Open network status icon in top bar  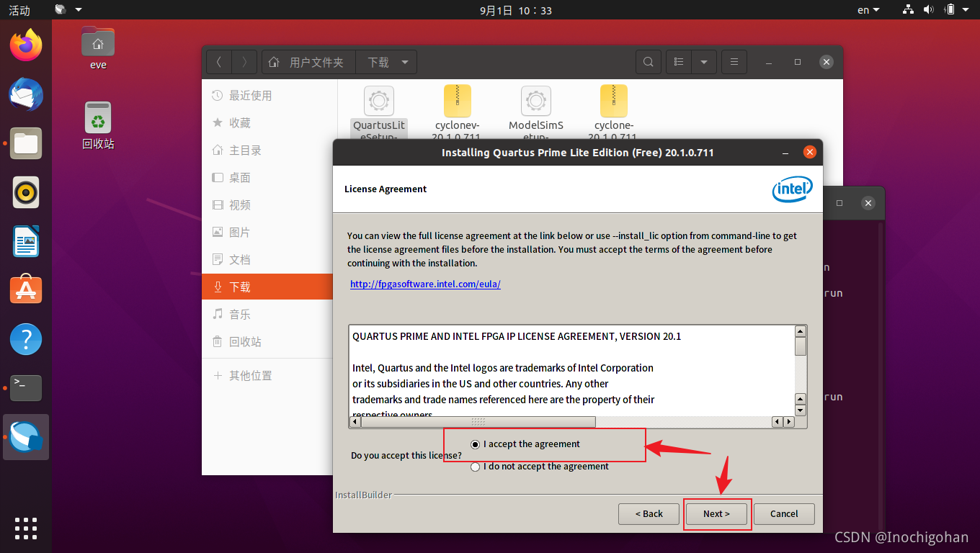point(908,10)
